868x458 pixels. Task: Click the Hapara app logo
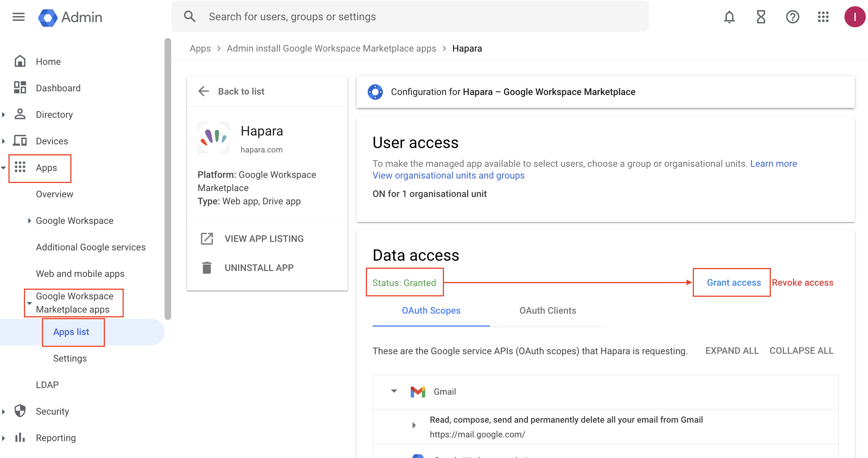[214, 137]
